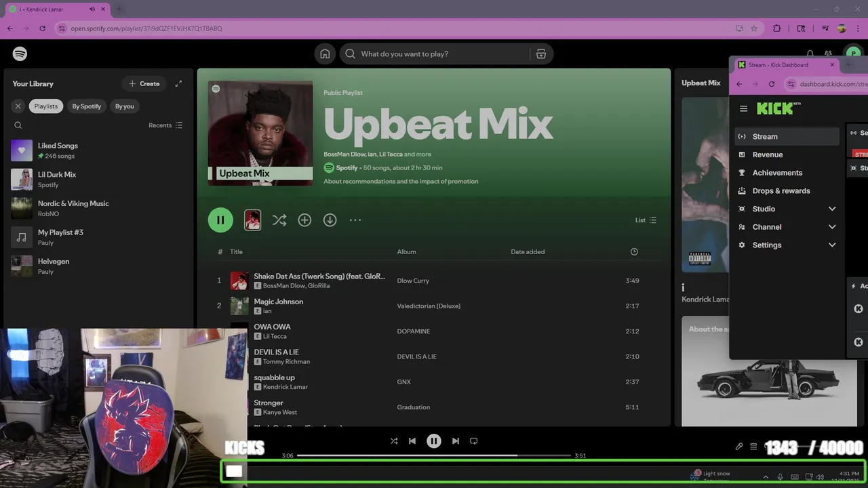Open the lyrics microphone icon
The height and width of the screenshot is (488, 868).
coord(739,447)
